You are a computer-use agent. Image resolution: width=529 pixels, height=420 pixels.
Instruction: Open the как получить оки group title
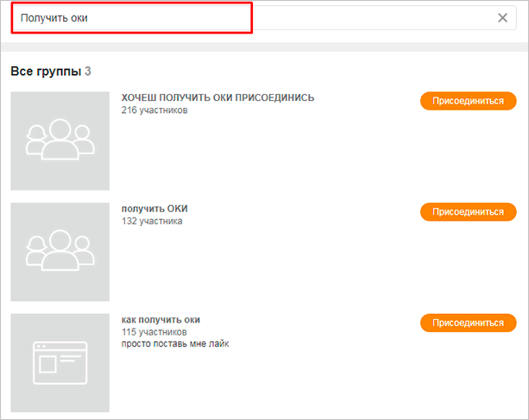click(x=161, y=320)
